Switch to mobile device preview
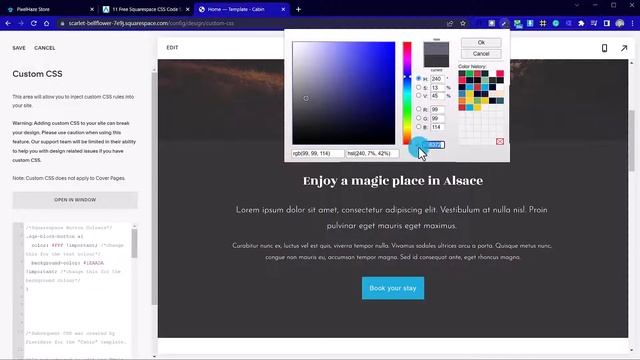 604,48
